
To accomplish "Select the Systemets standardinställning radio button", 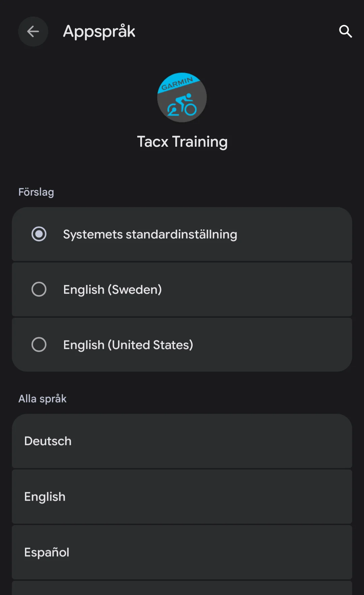I will [39, 234].
